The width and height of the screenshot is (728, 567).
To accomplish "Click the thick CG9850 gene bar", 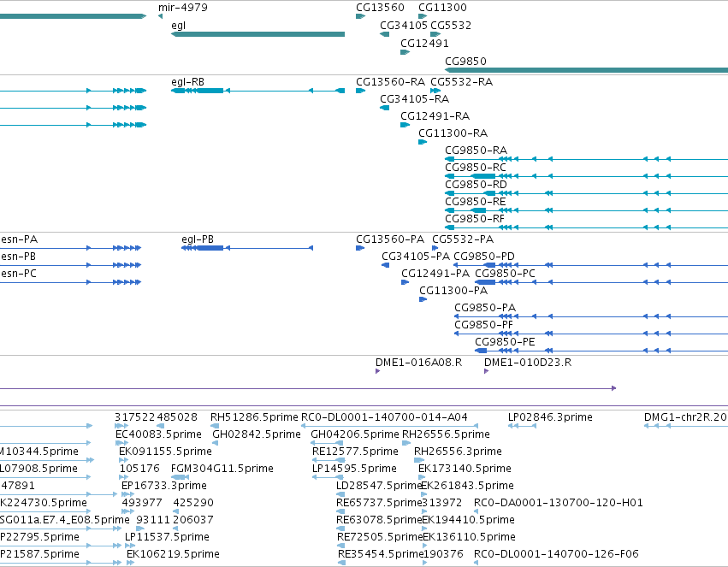I will [x=586, y=70].
